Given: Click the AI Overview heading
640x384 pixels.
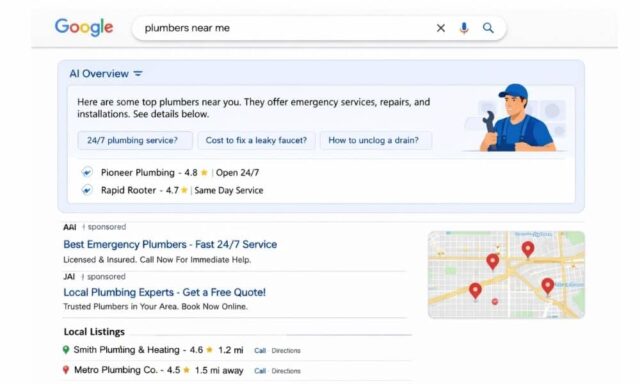Looking at the screenshot, I should 99,74.
